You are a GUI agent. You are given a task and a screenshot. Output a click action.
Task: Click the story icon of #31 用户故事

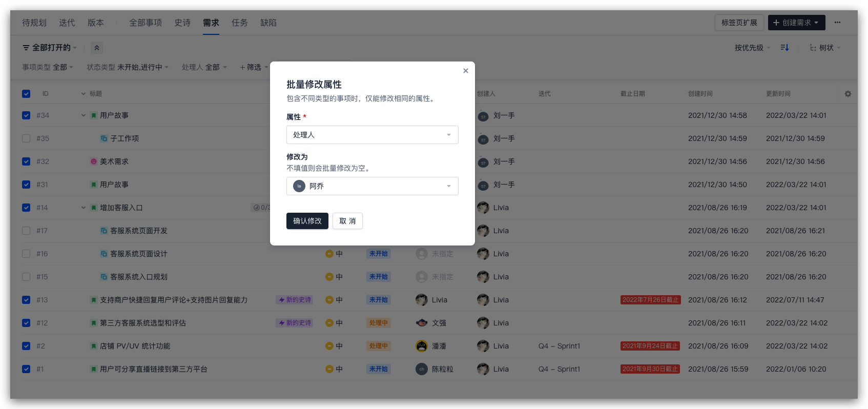(x=94, y=185)
